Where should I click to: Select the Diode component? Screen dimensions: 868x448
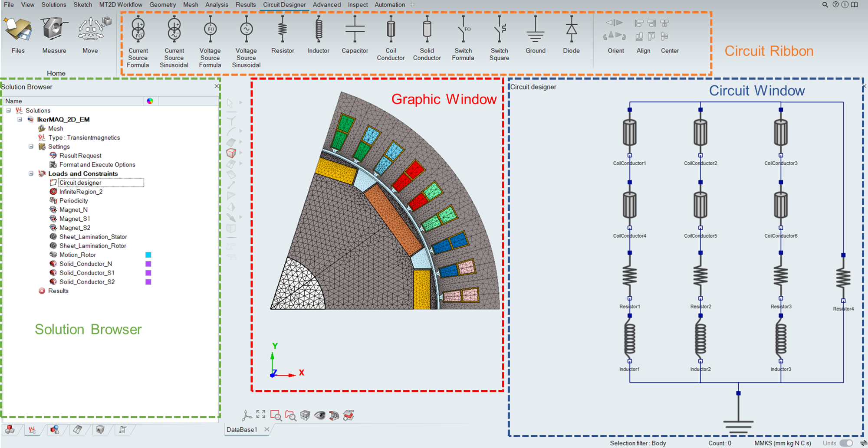(571, 36)
